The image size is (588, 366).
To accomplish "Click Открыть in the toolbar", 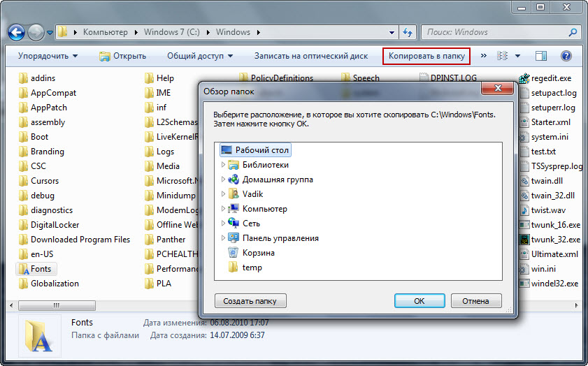I will (x=122, y=56).
